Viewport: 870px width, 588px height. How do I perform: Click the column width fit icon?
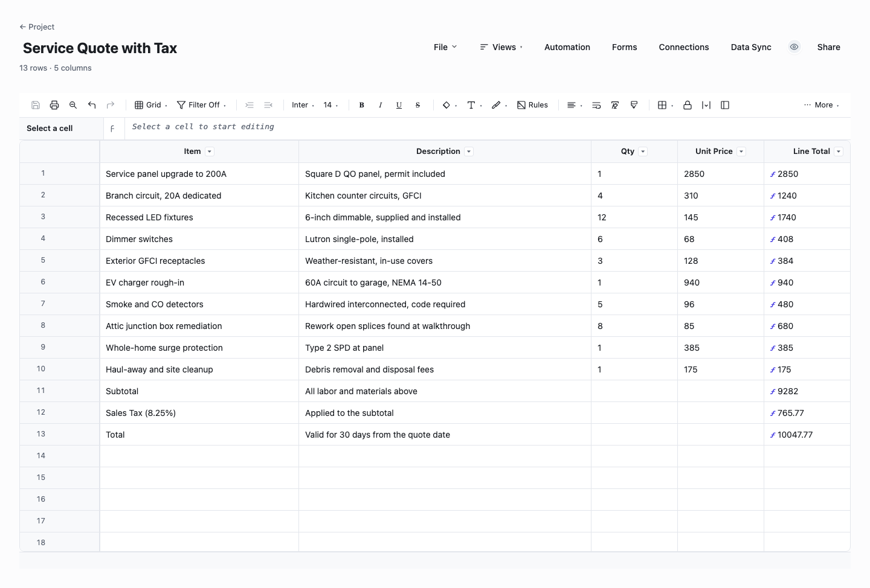click(706, 105)
